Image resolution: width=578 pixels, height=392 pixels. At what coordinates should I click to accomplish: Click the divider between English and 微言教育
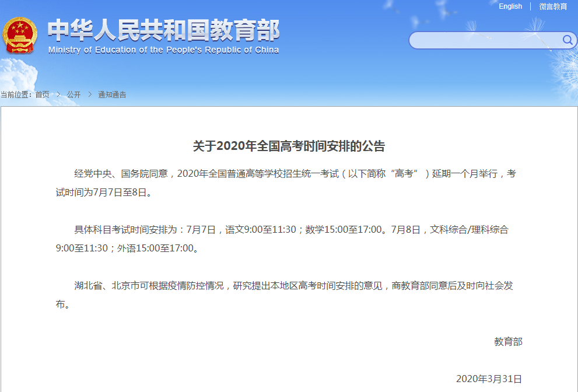pos(531,6)
